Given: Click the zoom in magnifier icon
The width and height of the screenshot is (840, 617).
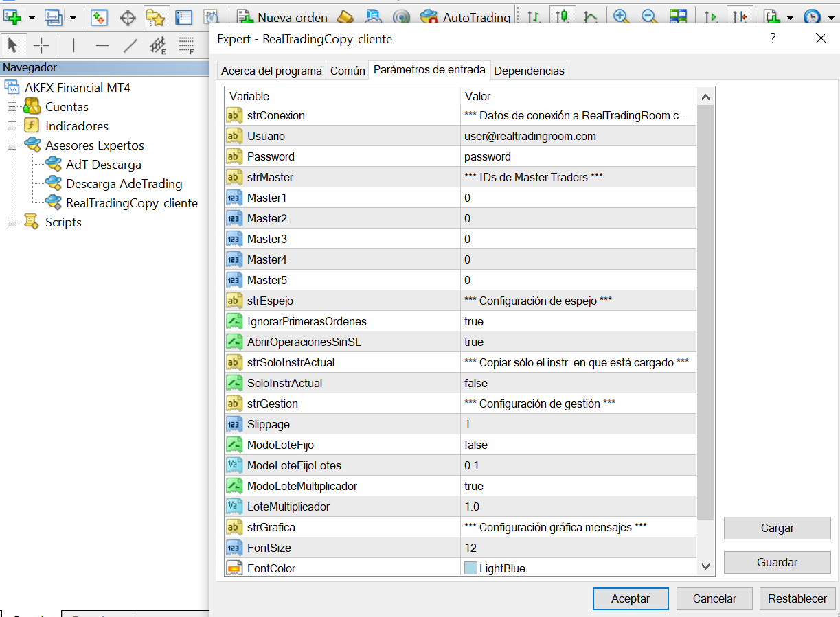Looking at the screenshot, I should tap(622, 17).
